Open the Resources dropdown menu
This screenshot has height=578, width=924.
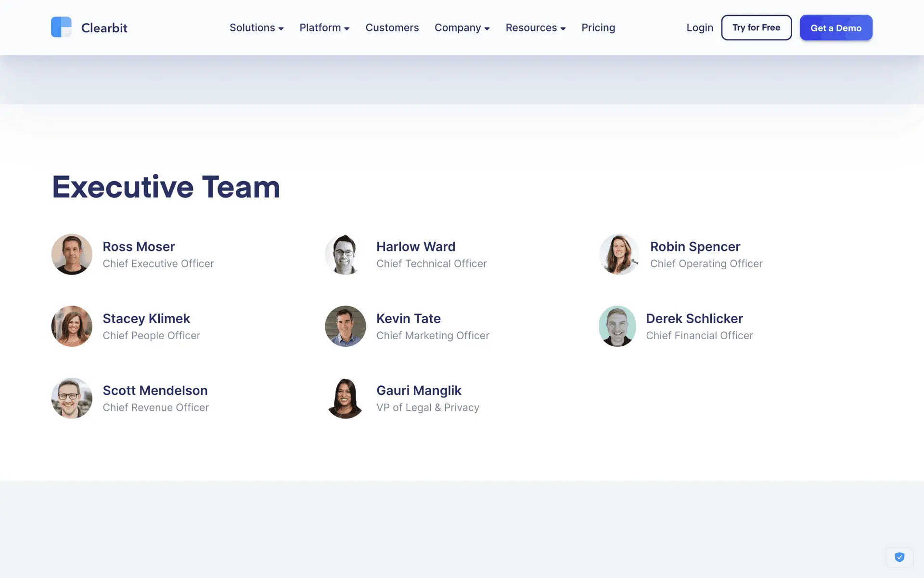(x=535, y=28)
